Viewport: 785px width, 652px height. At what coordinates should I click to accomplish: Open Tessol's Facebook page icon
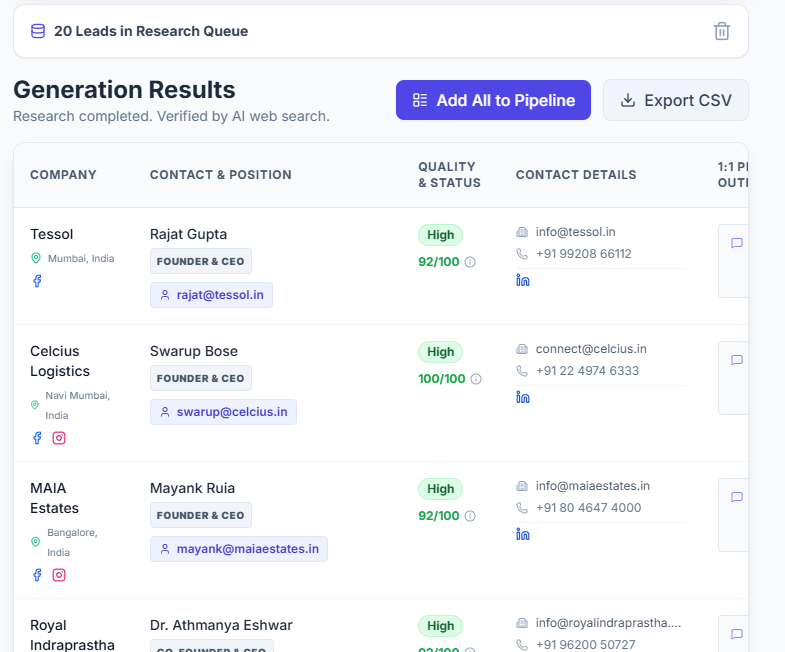(x=37, y=281)
